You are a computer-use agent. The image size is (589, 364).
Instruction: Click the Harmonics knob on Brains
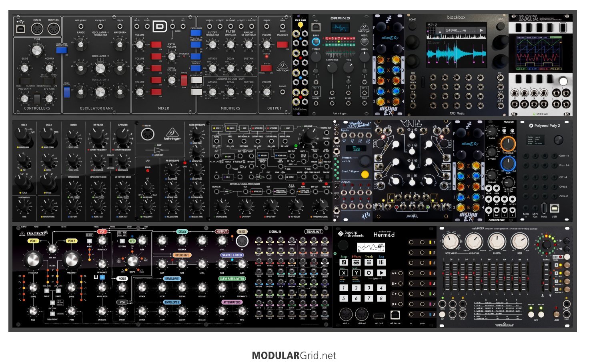click(x=332, y=68)
